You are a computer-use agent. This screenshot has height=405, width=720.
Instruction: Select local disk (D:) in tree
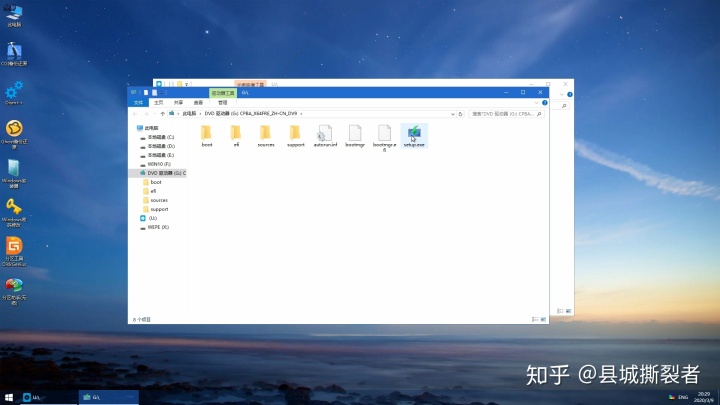pos(157,146)
